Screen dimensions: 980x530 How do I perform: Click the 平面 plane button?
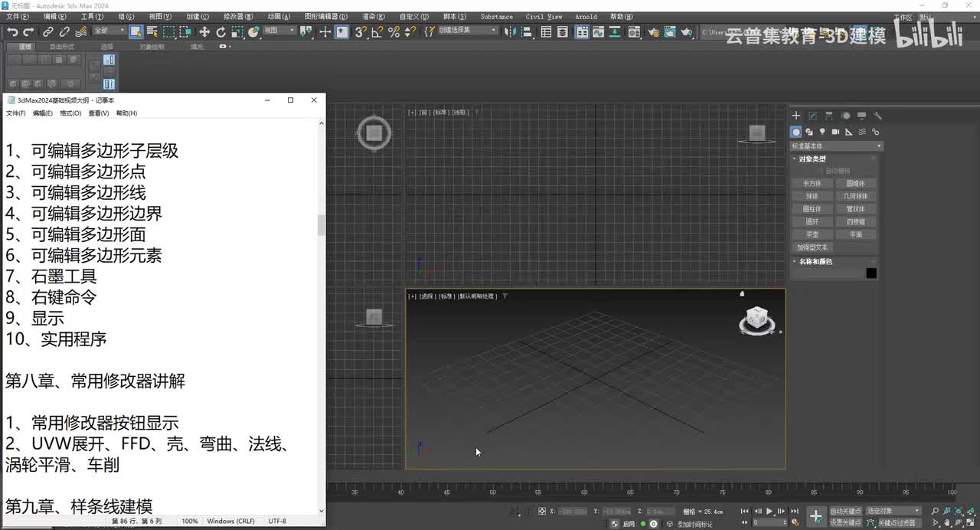[855, 234]
